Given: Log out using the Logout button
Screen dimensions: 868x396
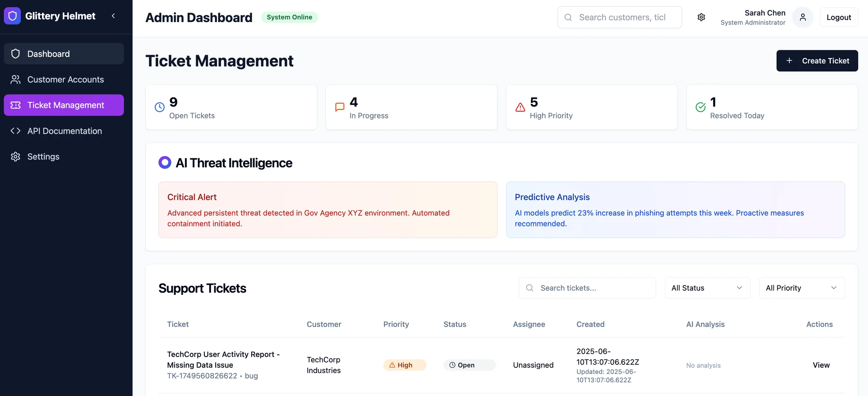Looking at the screenshot, I should point(839,17).
